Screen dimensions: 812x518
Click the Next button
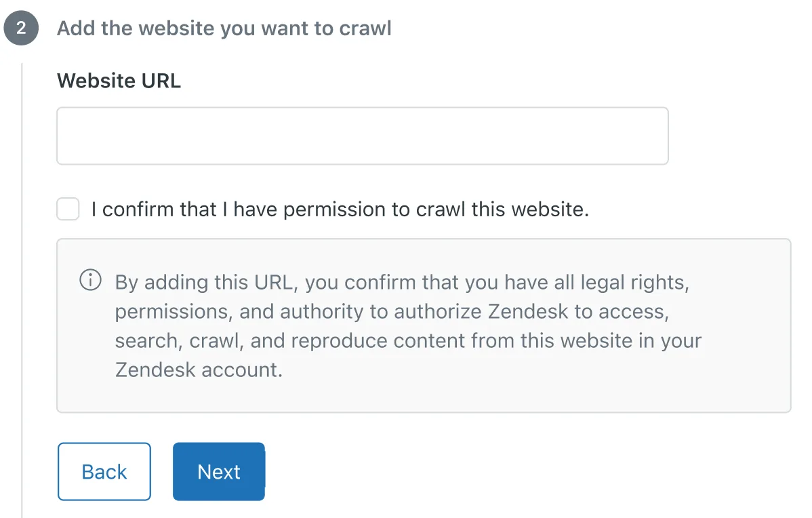(x=218, y=471)
